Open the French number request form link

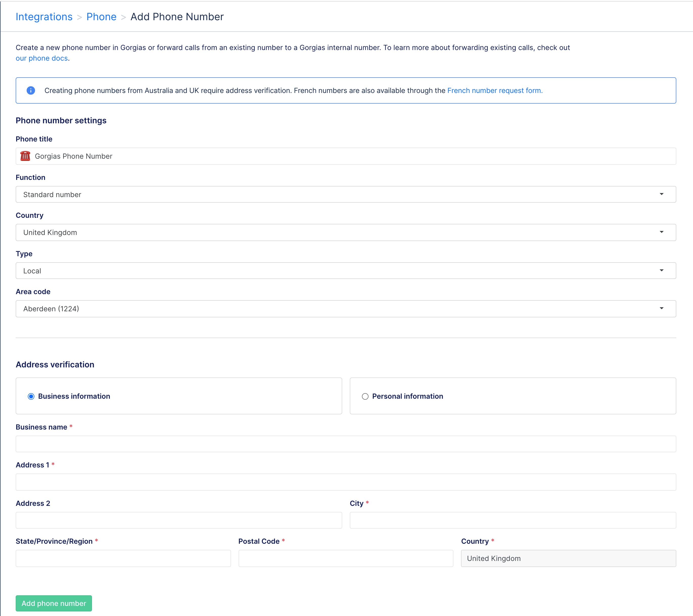click(495, 90)
